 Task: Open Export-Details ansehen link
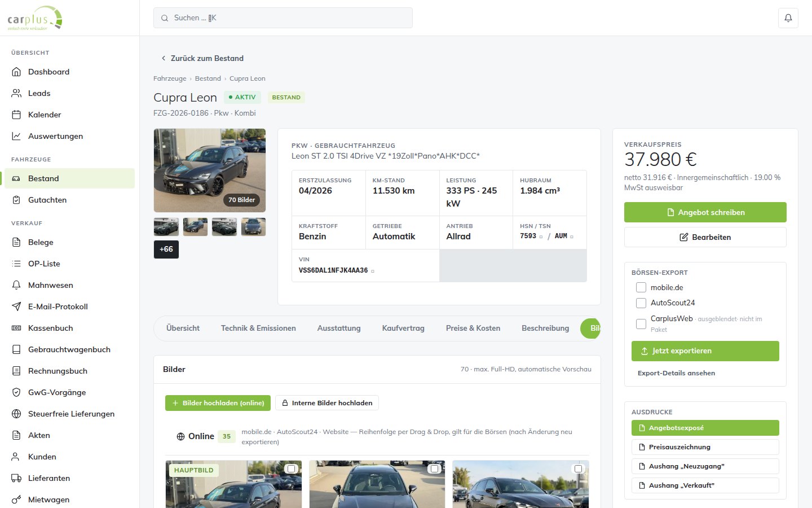tap(676, 373)
